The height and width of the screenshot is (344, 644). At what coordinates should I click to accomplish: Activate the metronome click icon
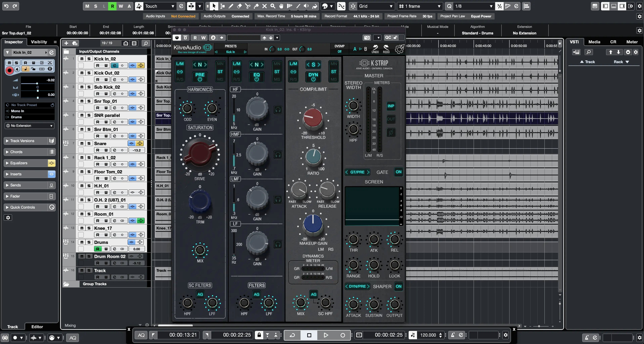[x=452, y=335]
